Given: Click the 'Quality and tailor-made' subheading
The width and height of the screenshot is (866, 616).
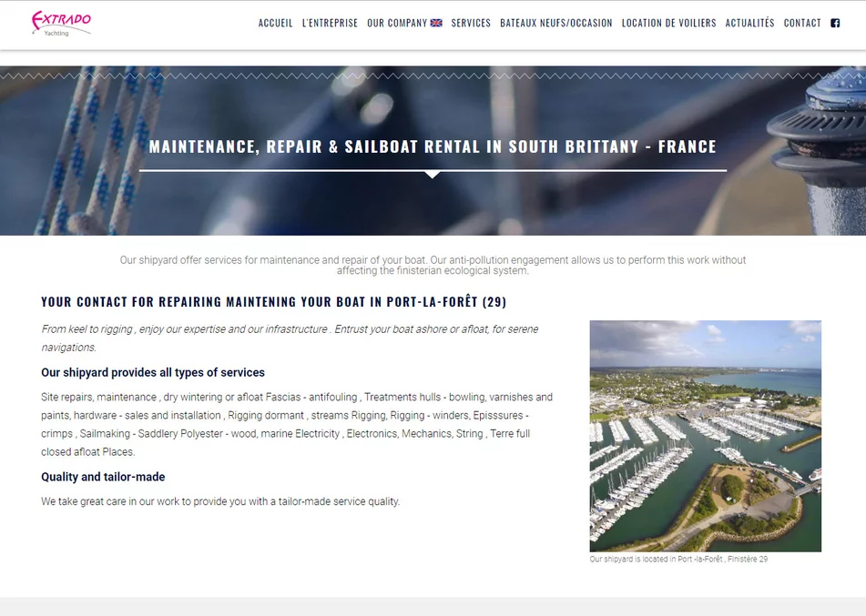Looking at the screenshot, I should 103,477.
